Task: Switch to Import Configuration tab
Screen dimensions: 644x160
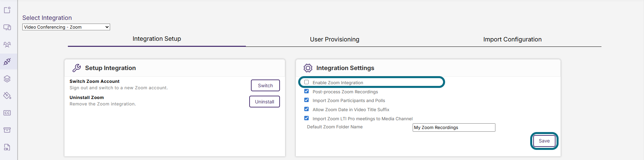Action: 512,39
